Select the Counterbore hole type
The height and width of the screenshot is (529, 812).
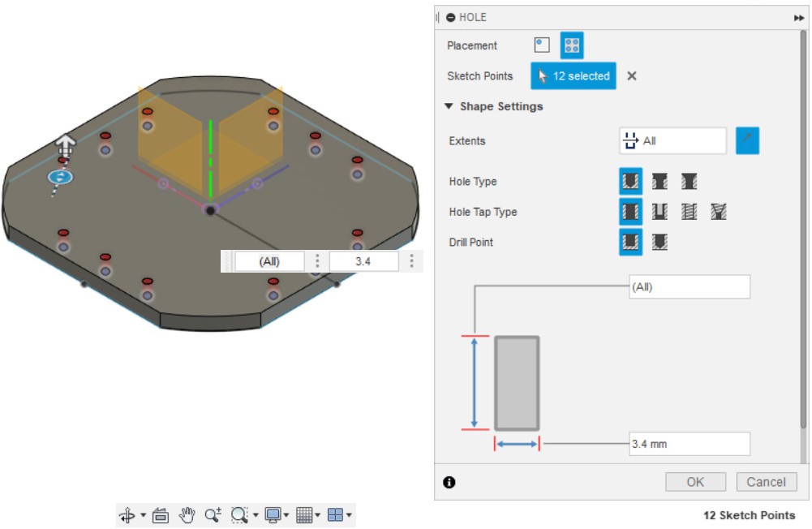pos(659,182)
